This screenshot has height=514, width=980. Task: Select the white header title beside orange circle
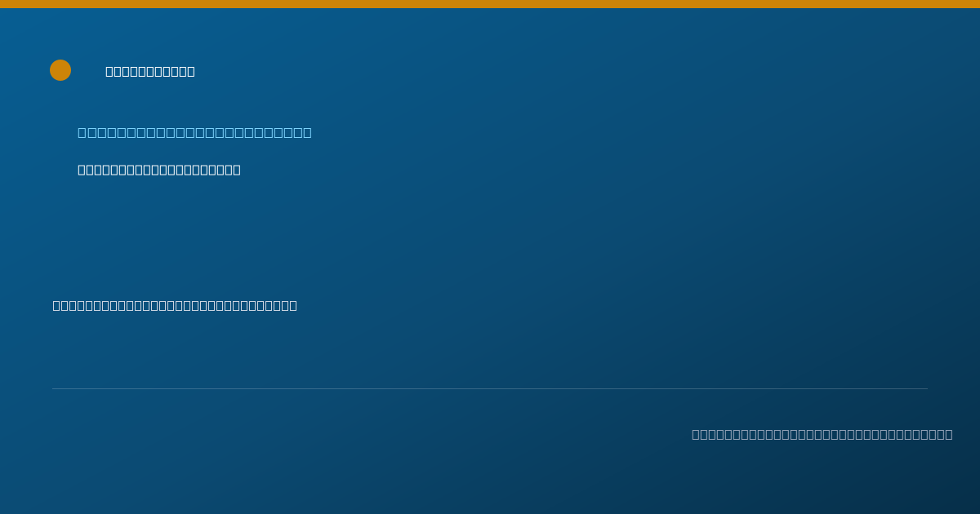(150, 71)
